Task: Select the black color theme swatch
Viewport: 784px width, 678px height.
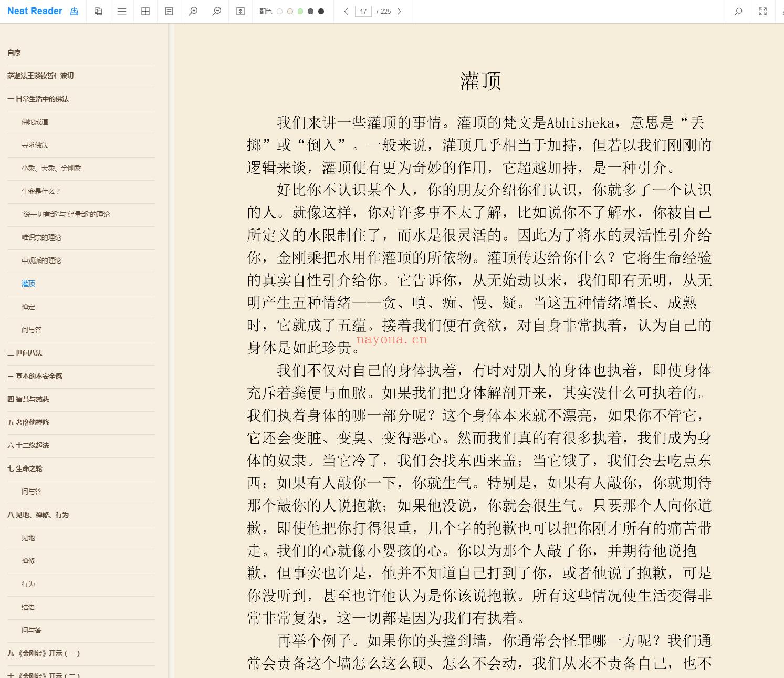Action: point(321,12)
